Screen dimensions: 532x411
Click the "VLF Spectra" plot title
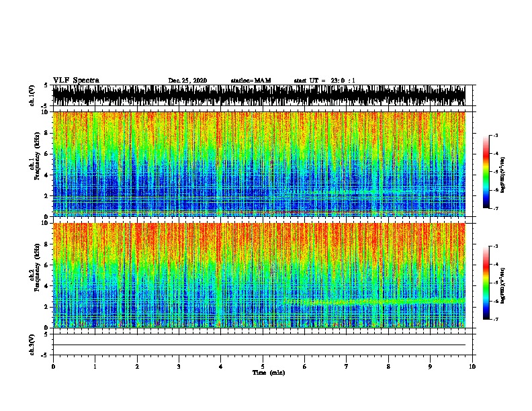pos(76,81)
